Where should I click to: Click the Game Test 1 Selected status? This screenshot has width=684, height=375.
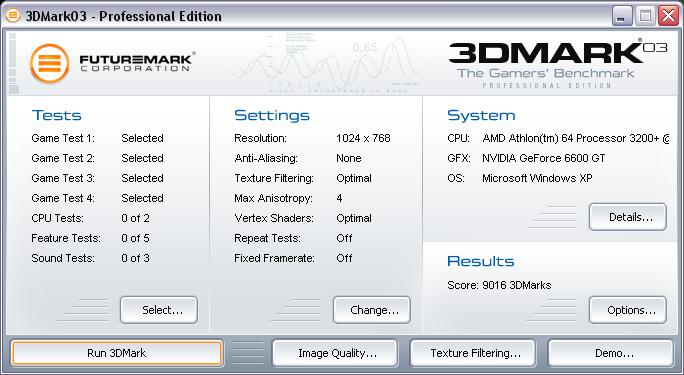click(142, 138)
